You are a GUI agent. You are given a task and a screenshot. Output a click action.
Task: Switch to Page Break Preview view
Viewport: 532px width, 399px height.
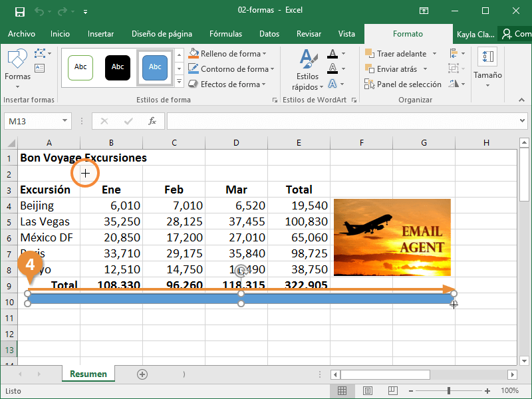pos(392,391)
